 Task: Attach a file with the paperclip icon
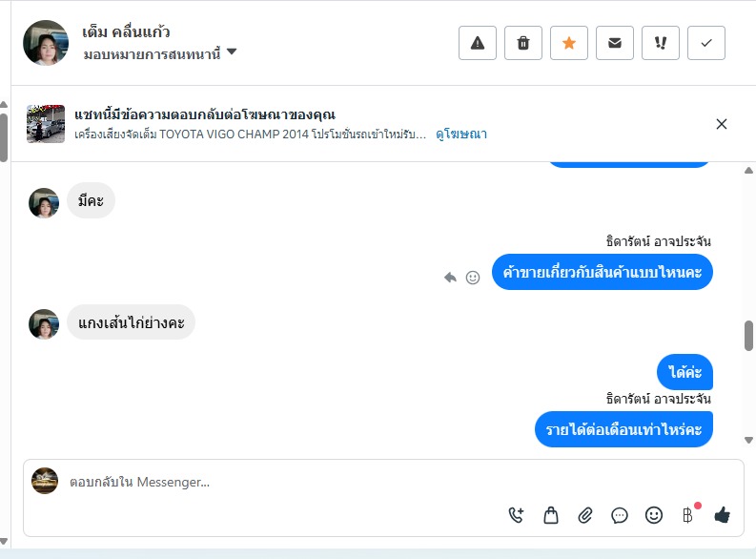585,515
